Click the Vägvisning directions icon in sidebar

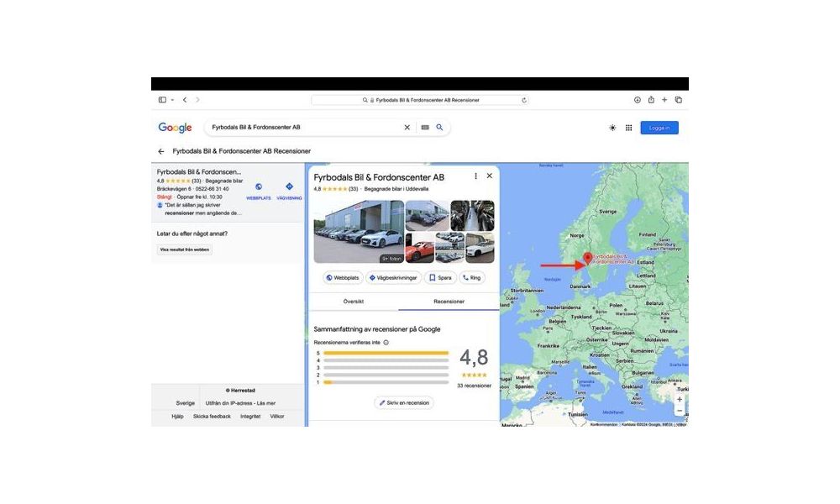tap(289, 187)
